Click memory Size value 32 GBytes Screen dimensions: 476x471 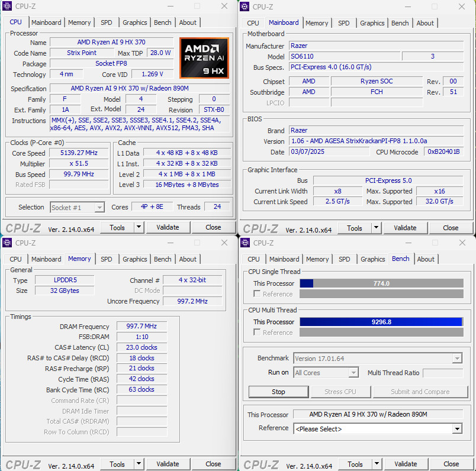[x=65, y=291]
